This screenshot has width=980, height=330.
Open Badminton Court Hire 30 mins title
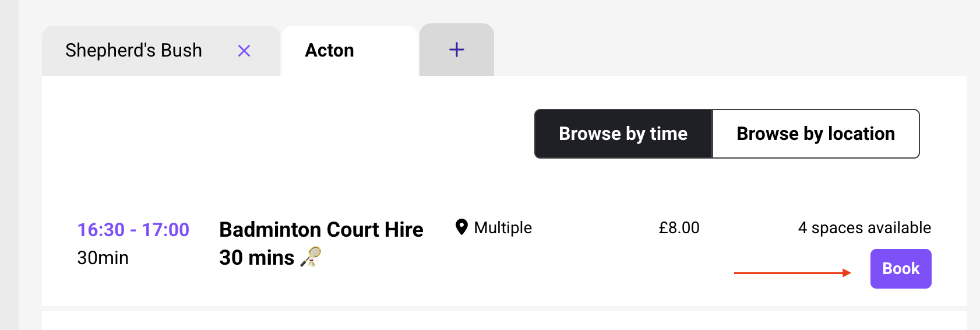click(x=321, y=243)
